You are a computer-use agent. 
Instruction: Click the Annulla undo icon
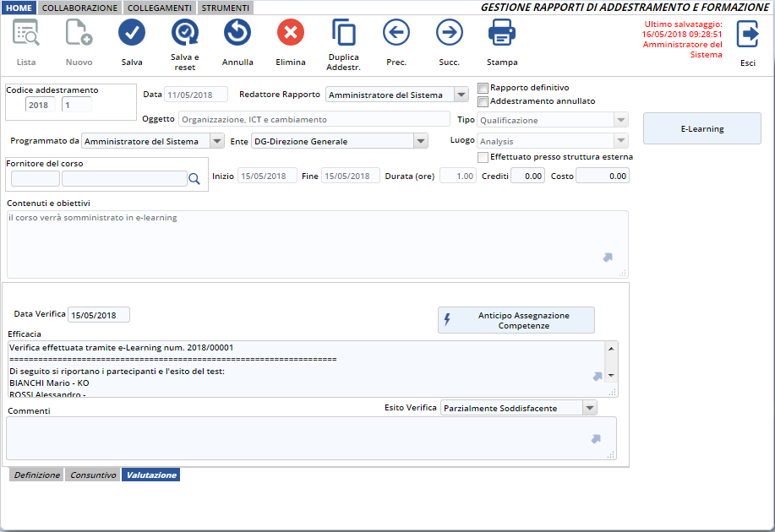(x=237, y=34)
